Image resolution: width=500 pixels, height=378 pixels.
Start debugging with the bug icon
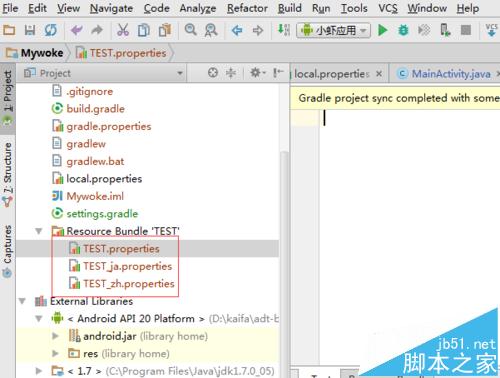(403, 30)
